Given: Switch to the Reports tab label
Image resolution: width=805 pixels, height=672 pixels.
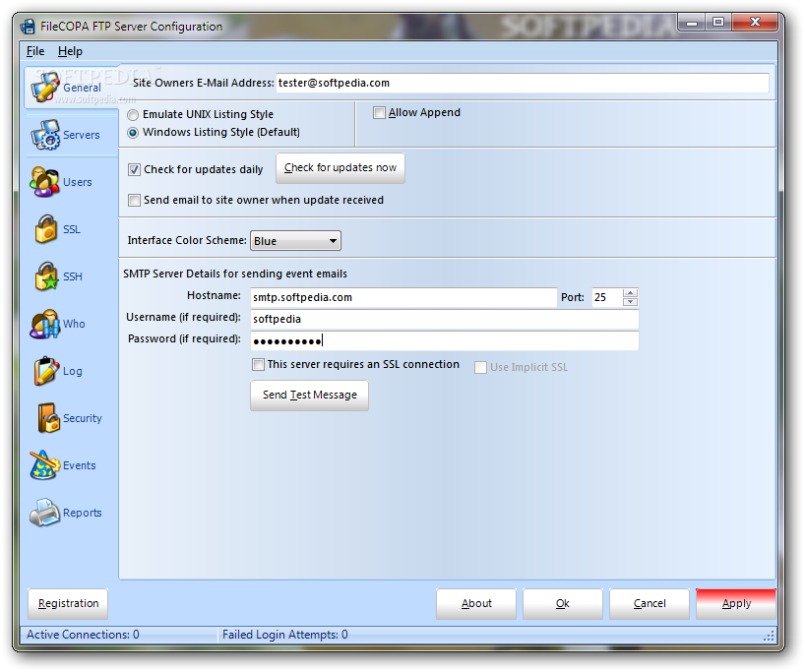Looking at the screenshot, I should 82,513.
